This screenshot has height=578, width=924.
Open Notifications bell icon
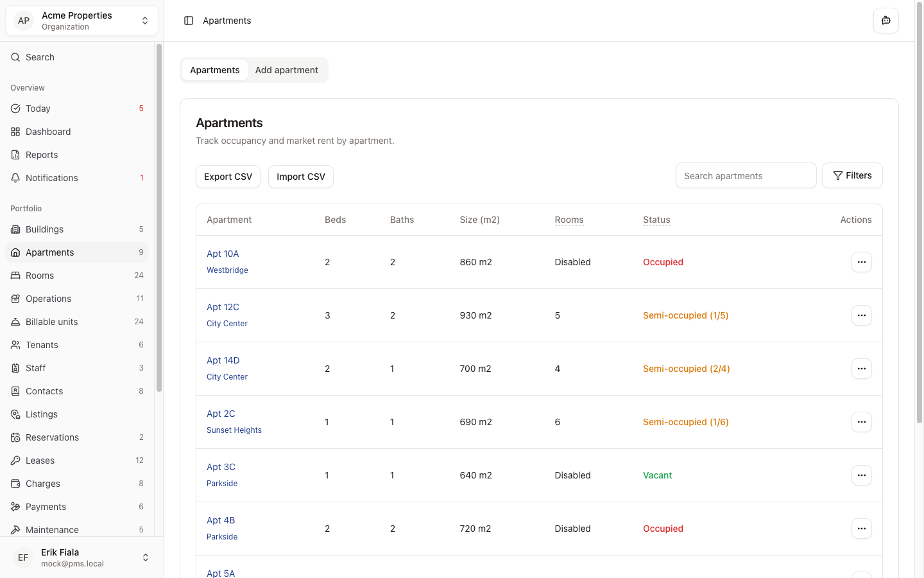(15, 178)
